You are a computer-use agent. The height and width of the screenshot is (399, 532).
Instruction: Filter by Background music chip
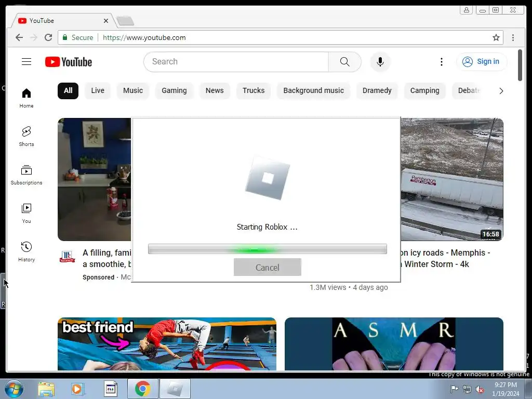click(x=313, y=90)
